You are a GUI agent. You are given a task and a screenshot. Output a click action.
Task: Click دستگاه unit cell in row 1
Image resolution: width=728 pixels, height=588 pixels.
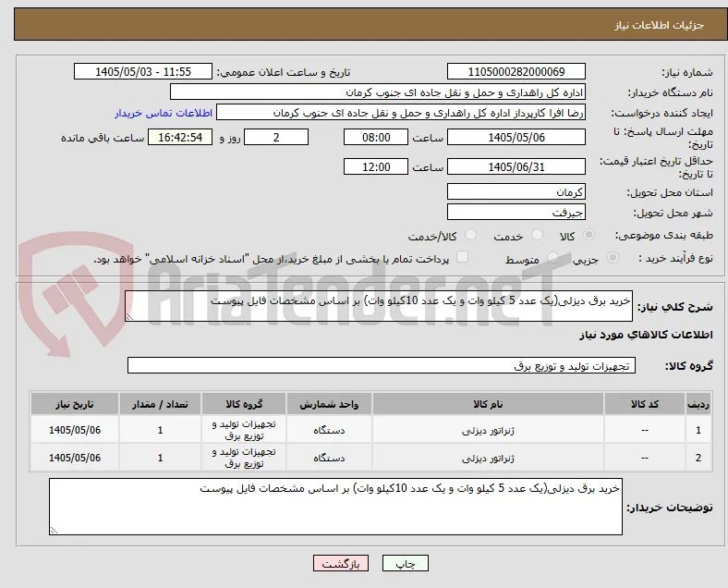click(x=329, y=430)
